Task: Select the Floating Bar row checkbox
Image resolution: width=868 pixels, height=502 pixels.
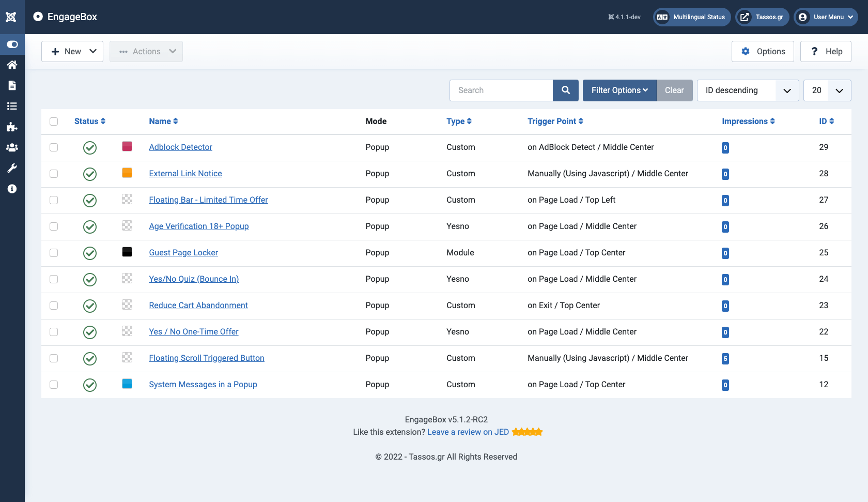Action: tap(54, 200)
